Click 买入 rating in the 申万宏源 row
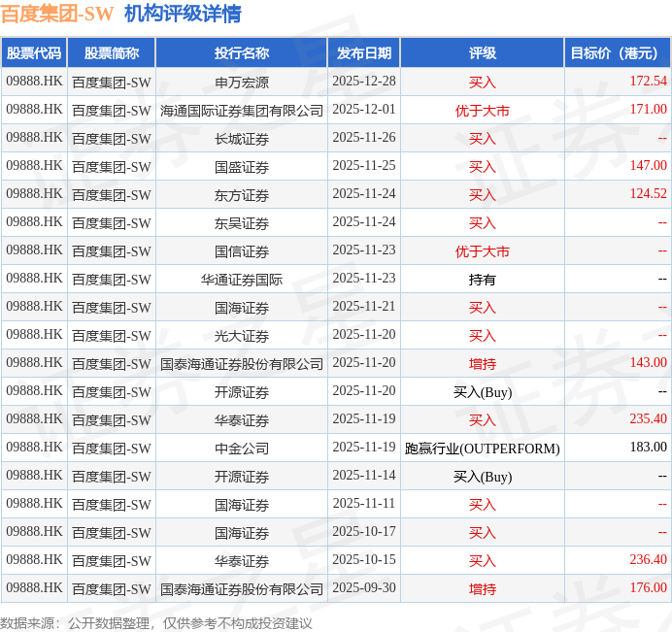The image size is (672, 632). point(482,82)
